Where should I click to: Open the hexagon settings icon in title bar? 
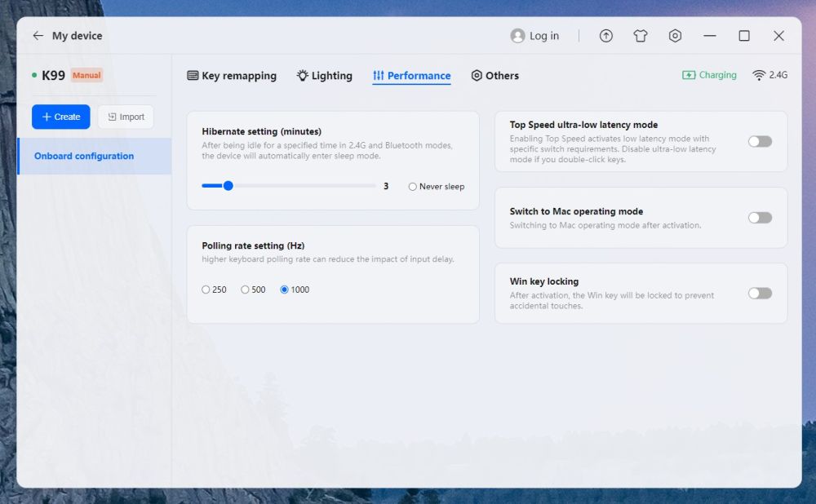(x=675, y=36)
